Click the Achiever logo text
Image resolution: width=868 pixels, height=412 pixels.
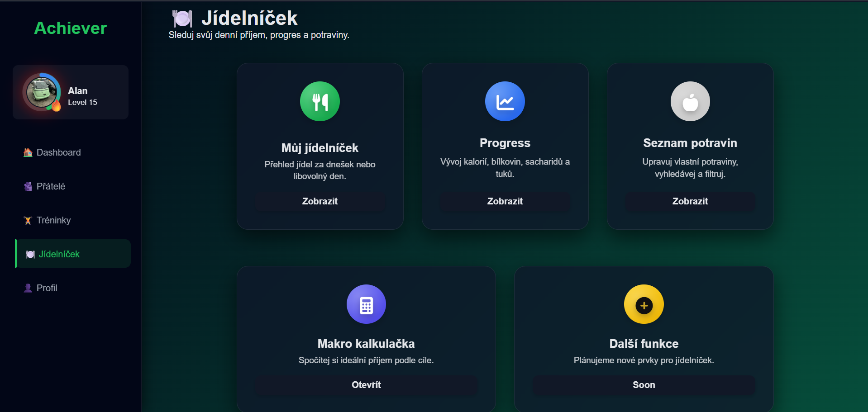click(71, 28)
